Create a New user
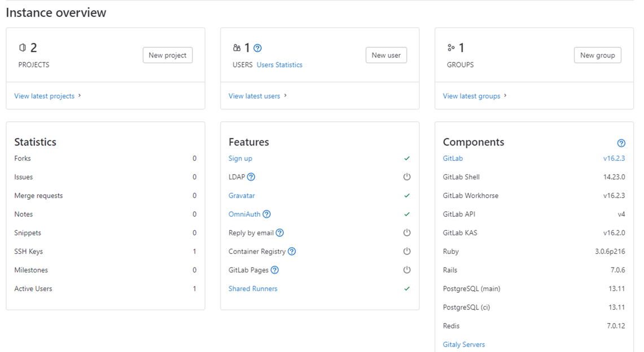 click(x=386, y=55)
